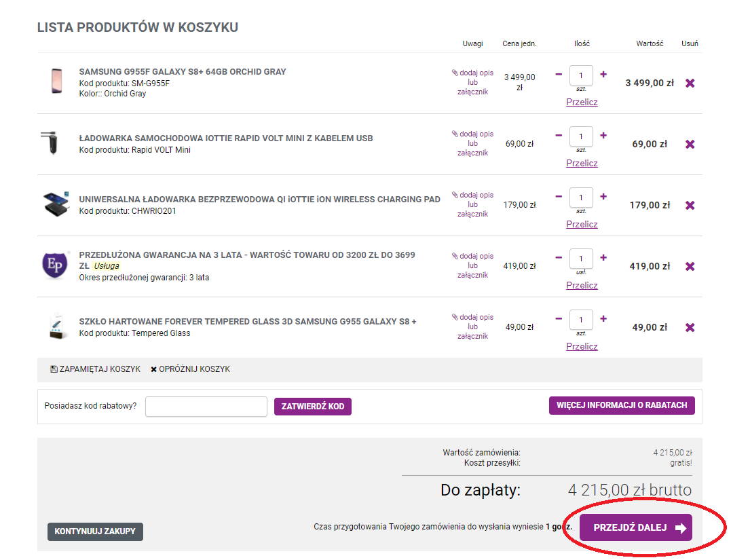750x560 pixels.
Task: Remove Forever Tempered Glass 3D from cart
Action: point(690,328)
